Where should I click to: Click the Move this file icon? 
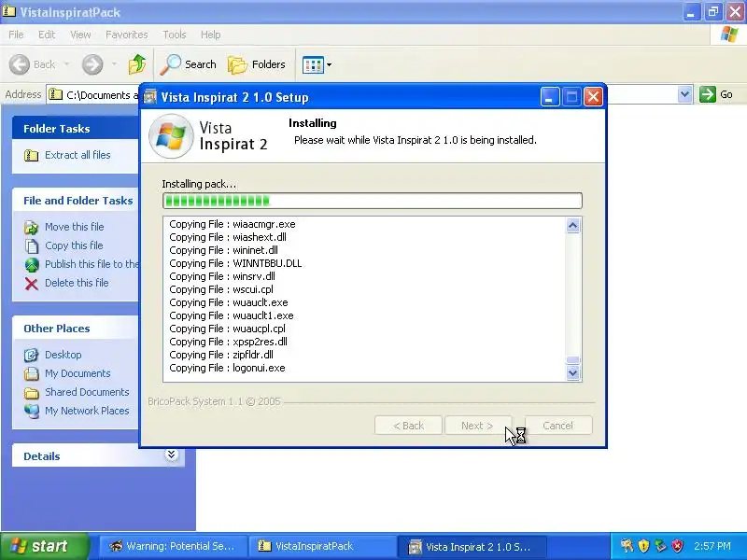(x=32, y=227)
